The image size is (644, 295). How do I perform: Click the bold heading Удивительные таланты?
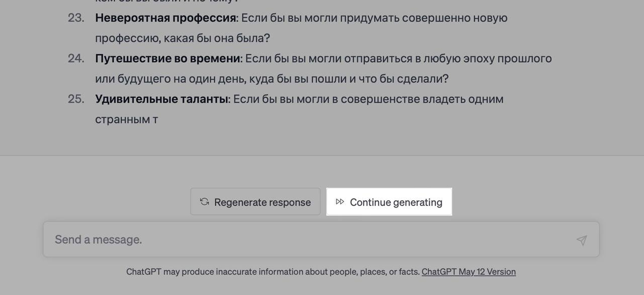pyautogui.click(x=162, y=99)
